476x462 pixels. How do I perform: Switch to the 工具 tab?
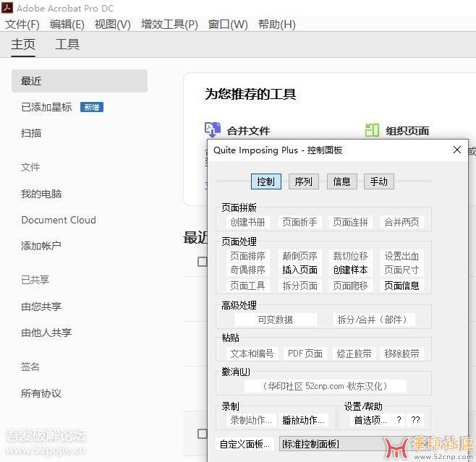pos(67,44)
